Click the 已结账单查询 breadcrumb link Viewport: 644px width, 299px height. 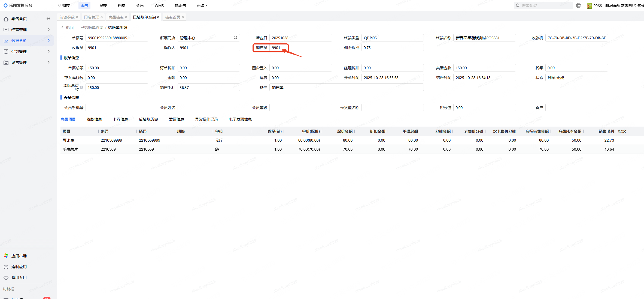click(92, 28)
